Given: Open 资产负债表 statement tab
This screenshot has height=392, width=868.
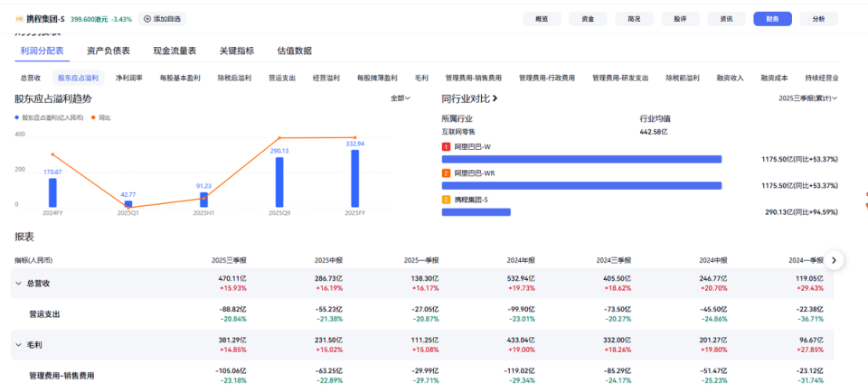Looking at the screenshot, I should (x=108, y=51).
